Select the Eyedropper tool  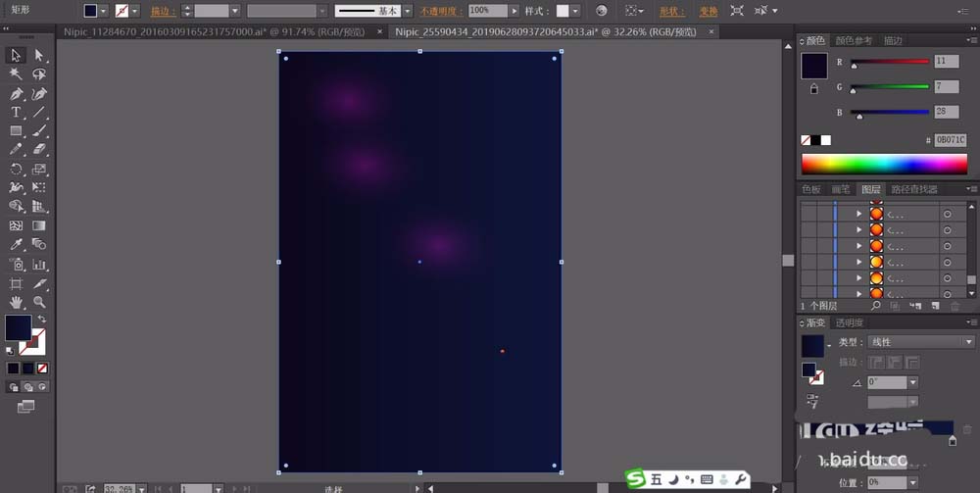click(16, 244)
